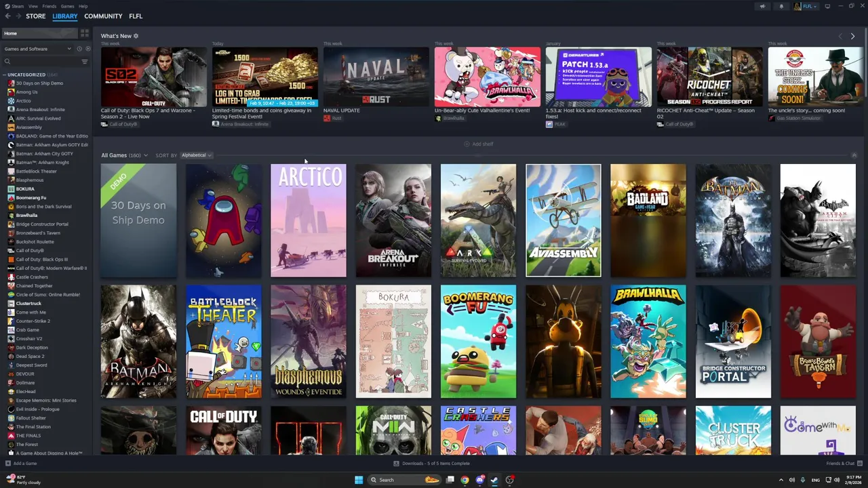
Task: Show hidden system tray icons
Action: pyautogui.click(x=781, y=480)
